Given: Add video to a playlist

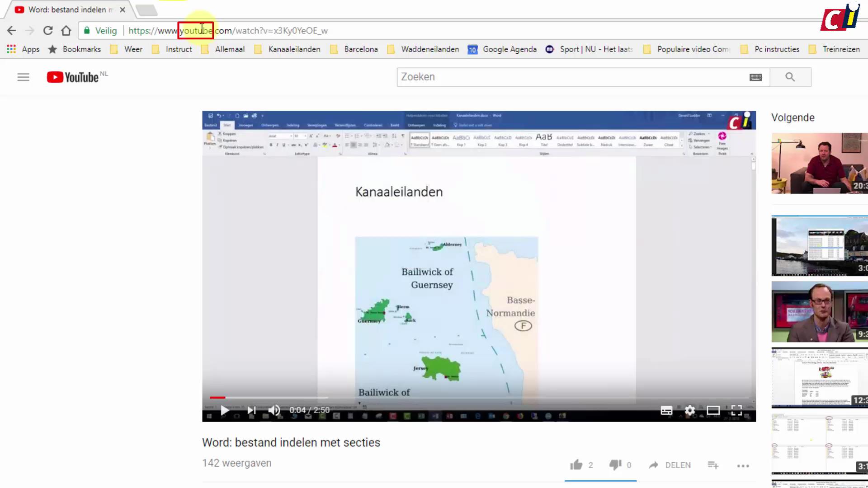Looking at the screenshot, I should click(713, 465).
